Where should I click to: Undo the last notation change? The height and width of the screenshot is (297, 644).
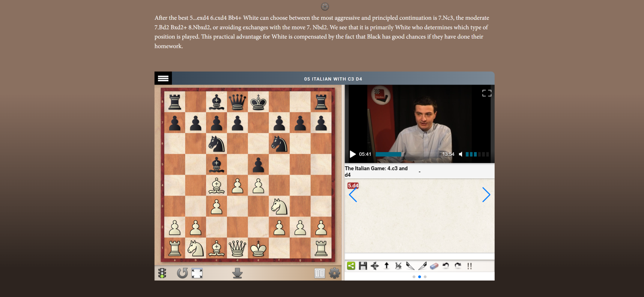coord(446,266)
